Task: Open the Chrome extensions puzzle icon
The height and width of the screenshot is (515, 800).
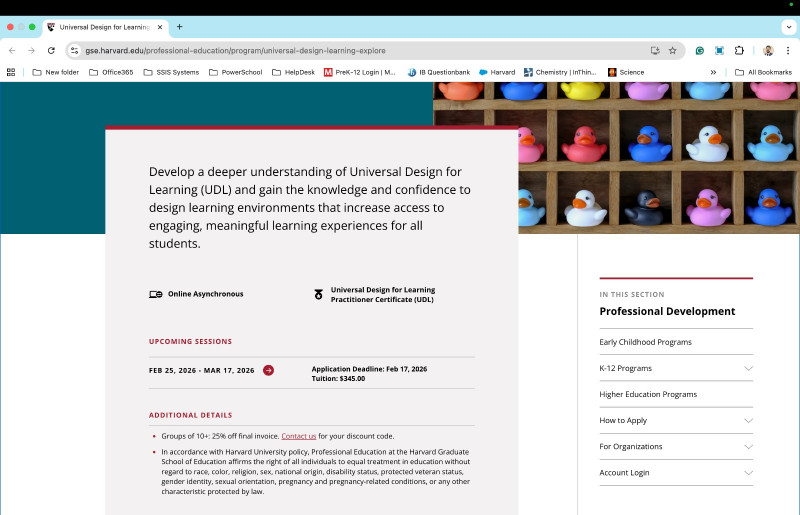Action: [x=739, y=50]
